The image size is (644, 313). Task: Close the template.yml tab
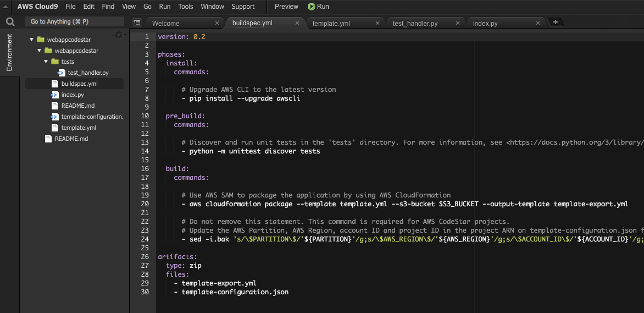[377, 23]
